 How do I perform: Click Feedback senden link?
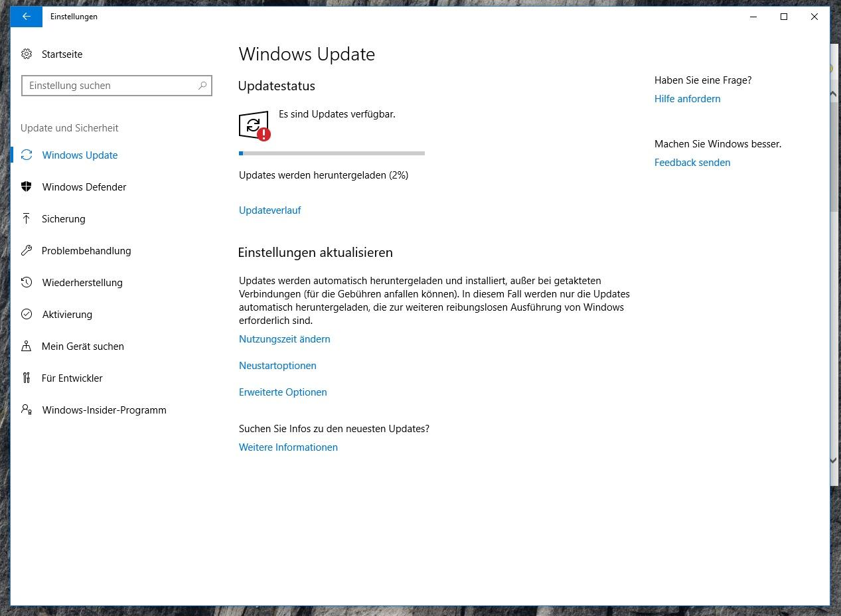[692, 163]
